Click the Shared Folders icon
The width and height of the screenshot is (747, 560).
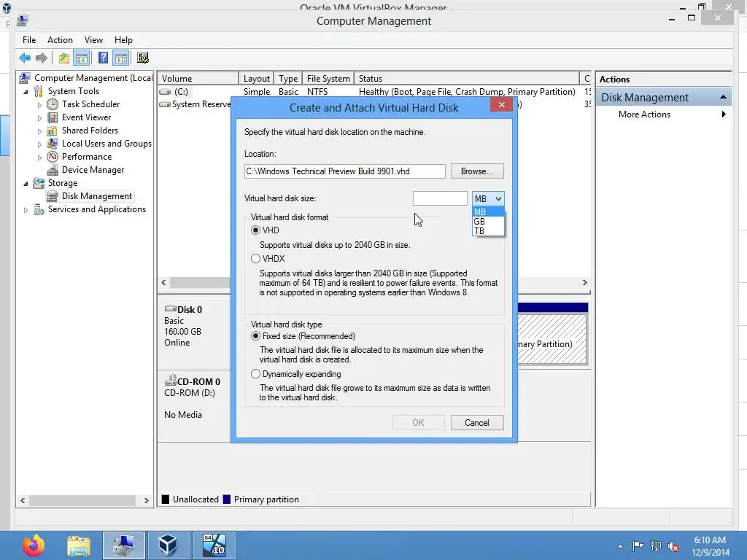point(53,131)
